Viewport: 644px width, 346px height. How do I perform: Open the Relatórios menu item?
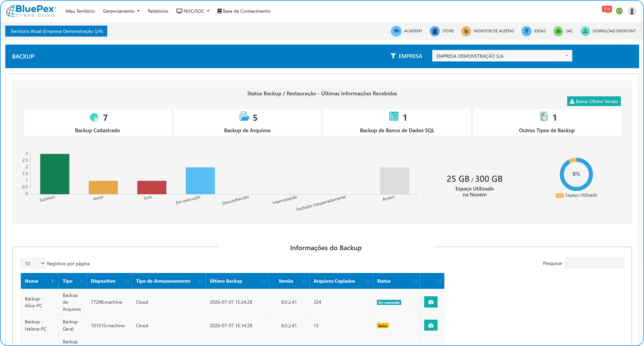[158, 11]
